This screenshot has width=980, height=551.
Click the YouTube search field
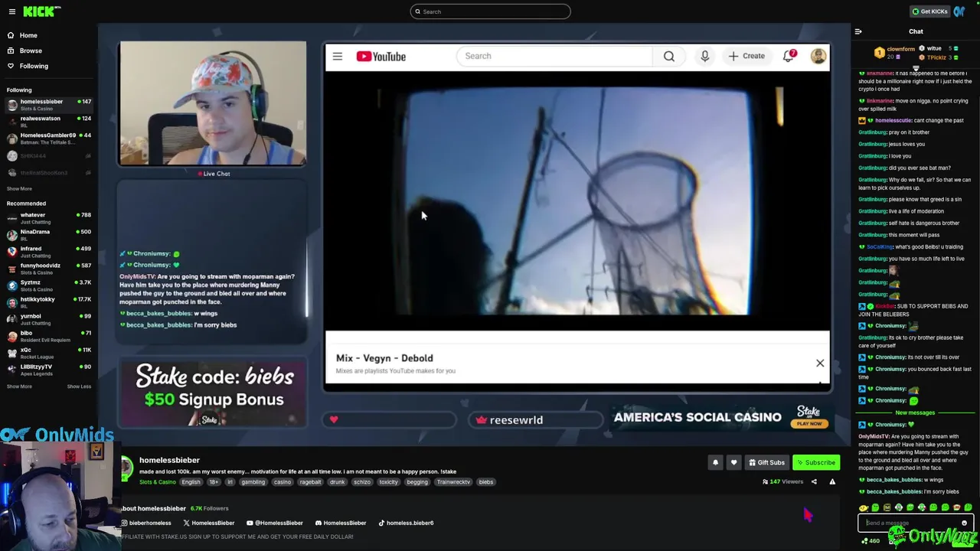click(555, 56)
